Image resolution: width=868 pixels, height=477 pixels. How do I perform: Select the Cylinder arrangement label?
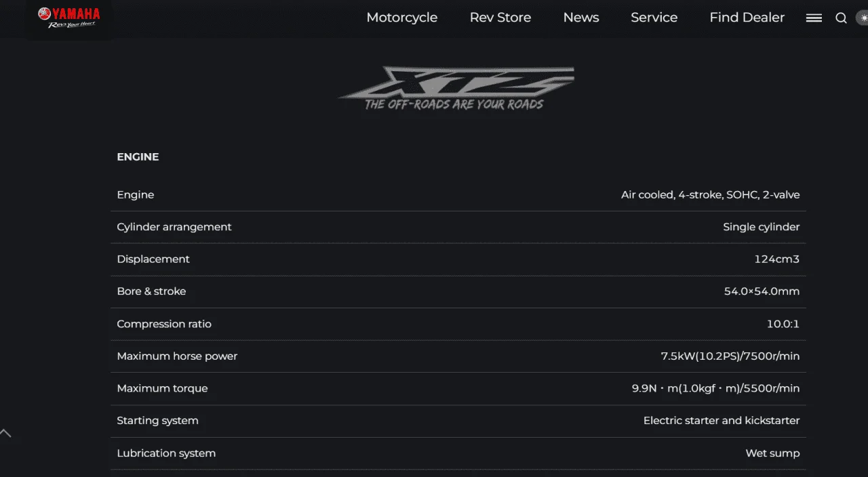click(x=174, y=227)
